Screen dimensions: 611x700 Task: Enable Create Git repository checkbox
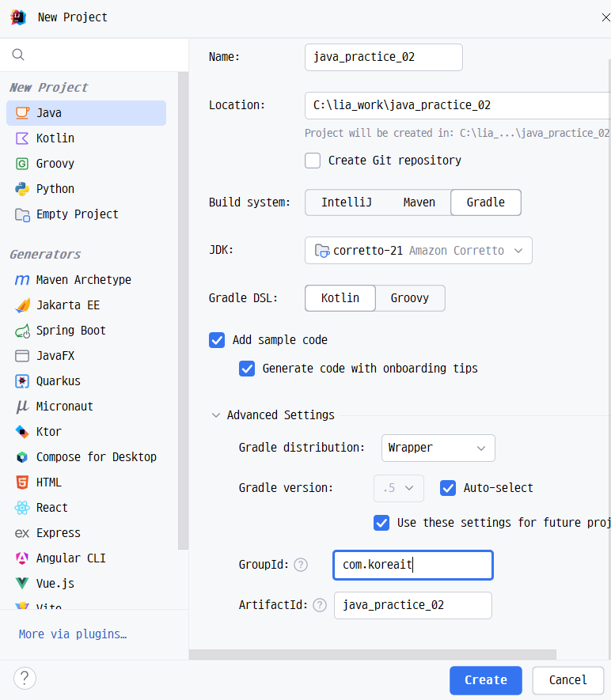(x=313, y=161)
